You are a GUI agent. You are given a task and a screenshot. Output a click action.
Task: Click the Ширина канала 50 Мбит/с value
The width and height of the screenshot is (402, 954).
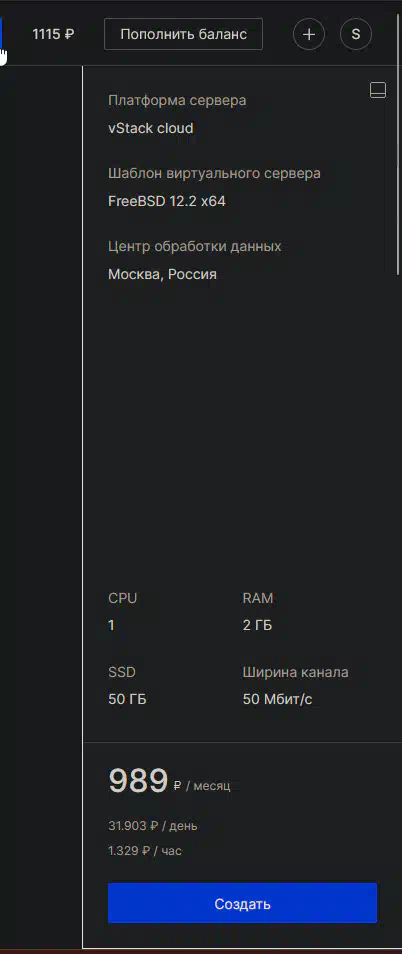[277, 700]
